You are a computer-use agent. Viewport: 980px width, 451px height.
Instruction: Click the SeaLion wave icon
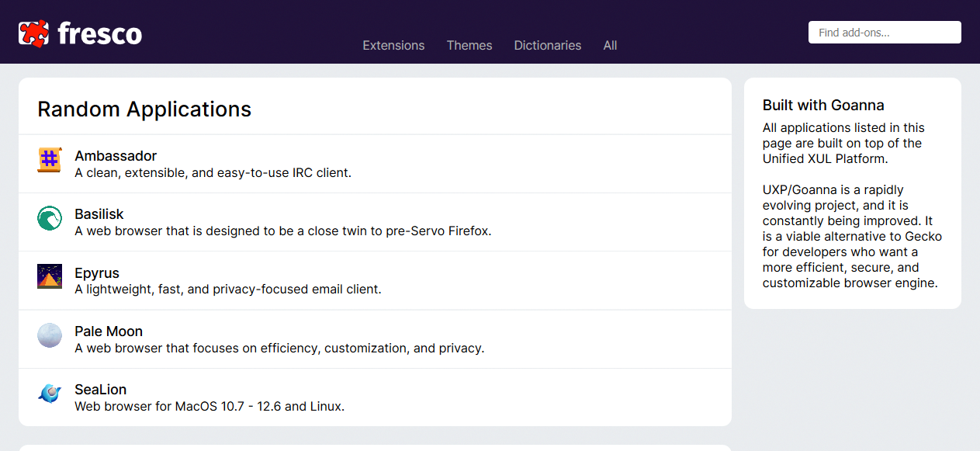[x=49, y=394]
